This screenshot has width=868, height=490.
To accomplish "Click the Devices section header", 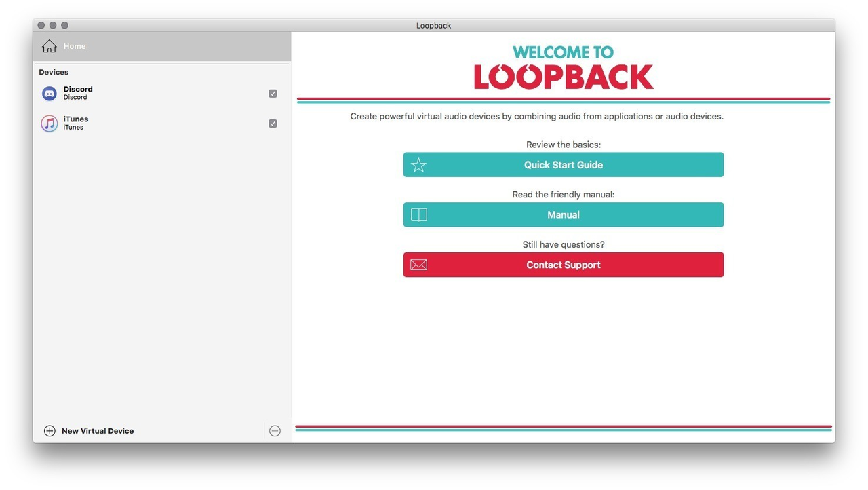I will (54, 72).
